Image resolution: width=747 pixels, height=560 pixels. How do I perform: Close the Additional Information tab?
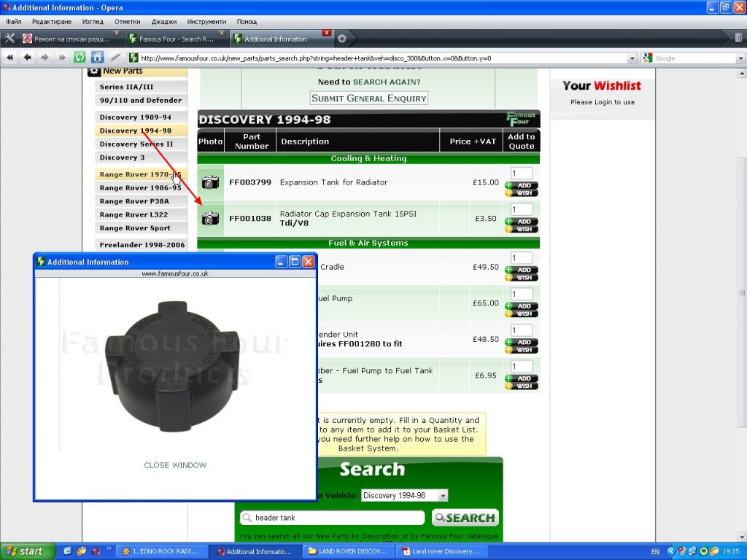tap(326, 33)
